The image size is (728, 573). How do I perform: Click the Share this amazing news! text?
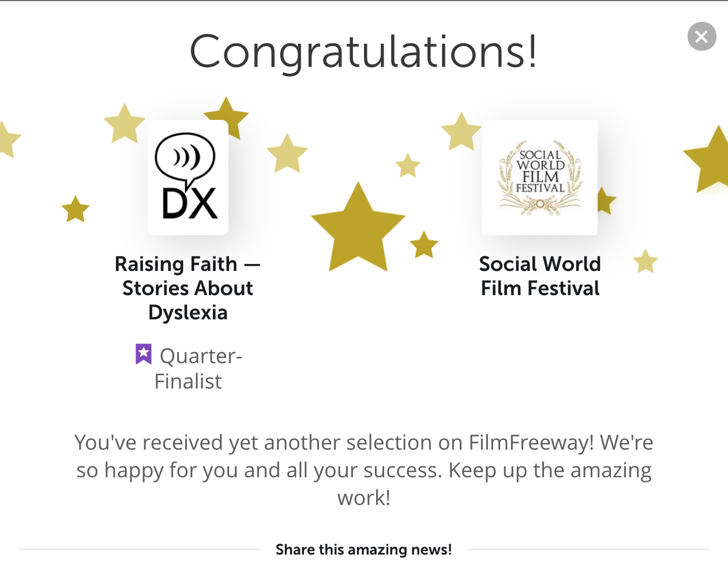click(x=364, y=549)
